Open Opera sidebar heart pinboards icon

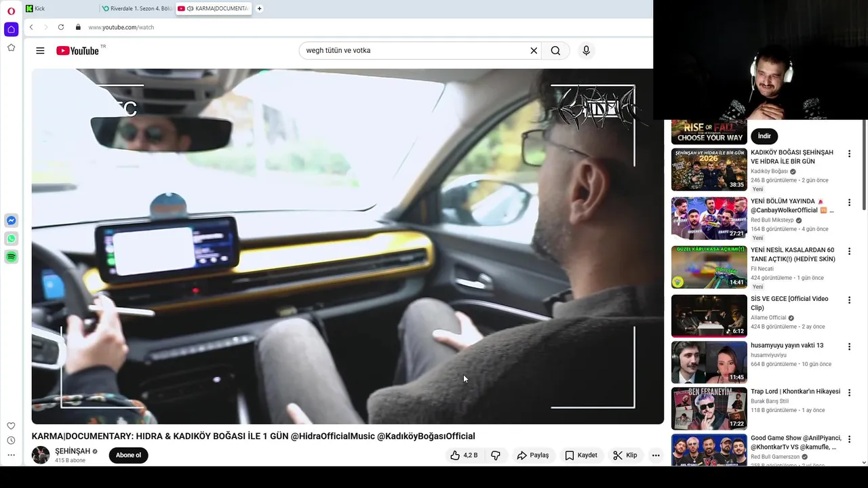[x=11, y=426]
